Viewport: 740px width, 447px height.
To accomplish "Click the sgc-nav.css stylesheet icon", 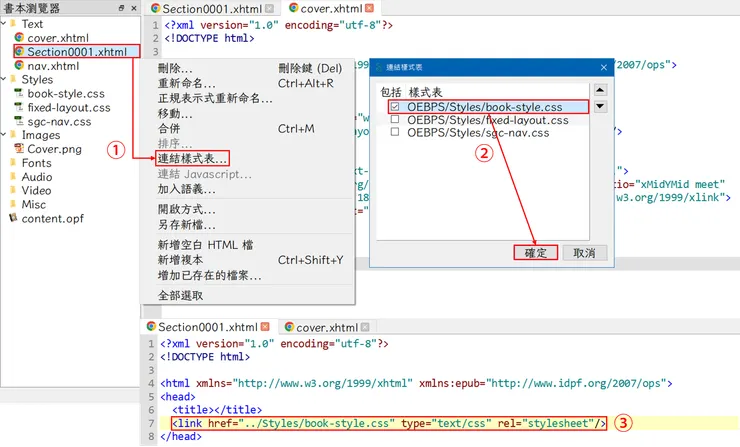I will coord(19,121).
